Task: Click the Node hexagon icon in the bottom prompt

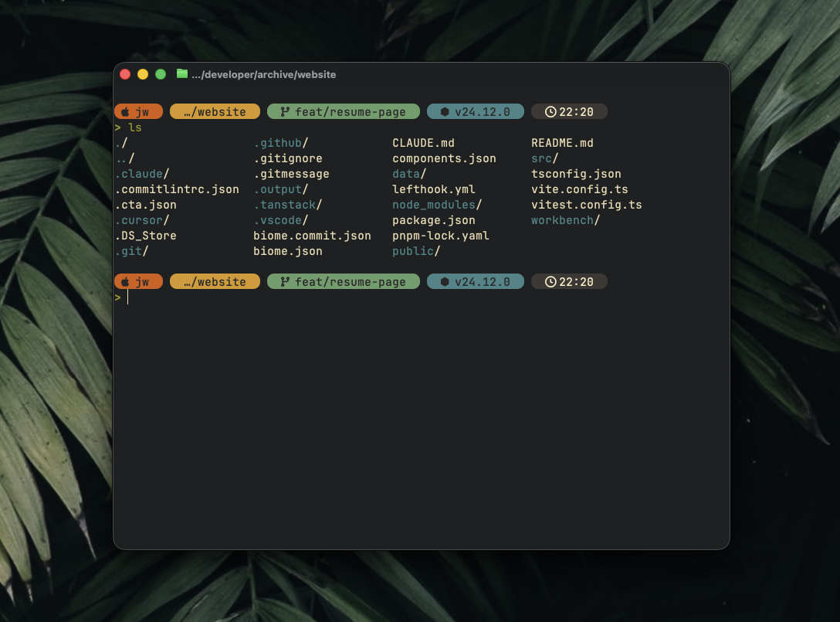Action: [x=444, y=282]
